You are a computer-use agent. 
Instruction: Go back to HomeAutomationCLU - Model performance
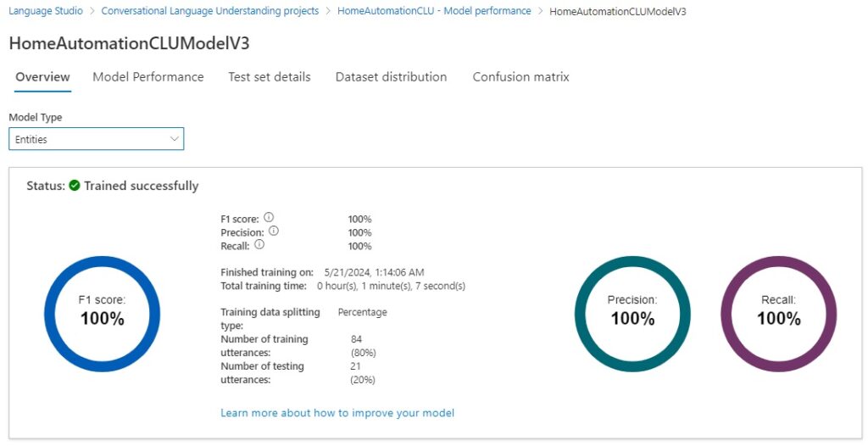pyautogui.click(x=434, y=11)
